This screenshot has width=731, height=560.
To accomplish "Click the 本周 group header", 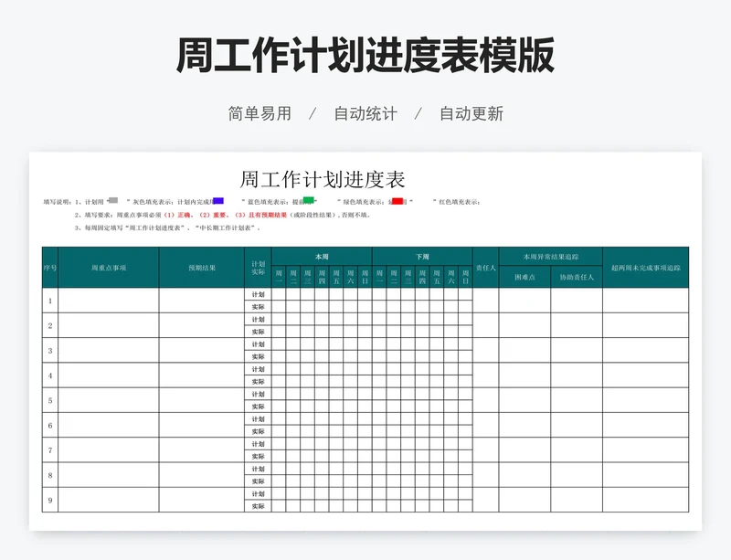I will point(322,257).
